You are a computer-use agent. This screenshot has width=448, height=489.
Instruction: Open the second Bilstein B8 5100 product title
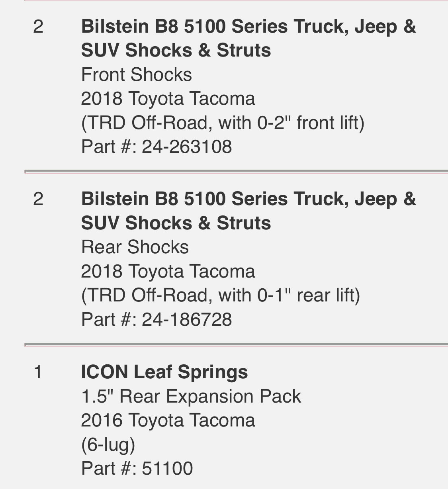click(248, 211)
